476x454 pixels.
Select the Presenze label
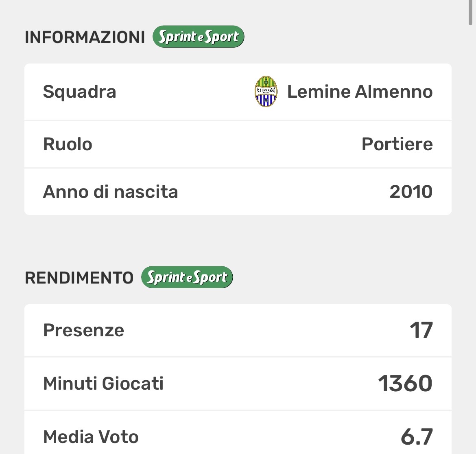coord(83,330)
